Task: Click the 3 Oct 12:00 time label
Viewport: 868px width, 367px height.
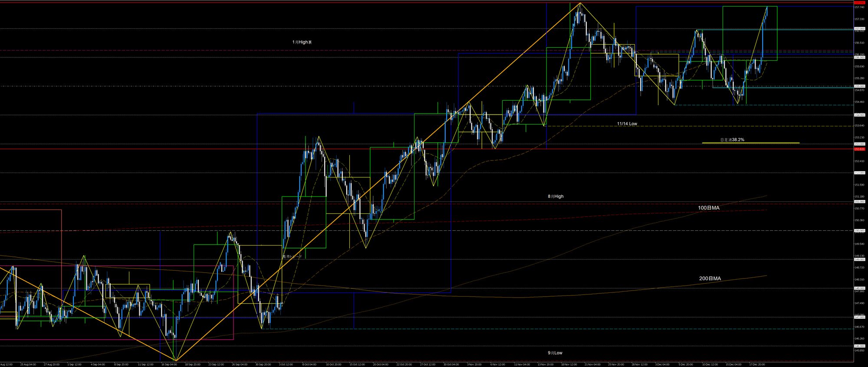Action: click(286, 364)
